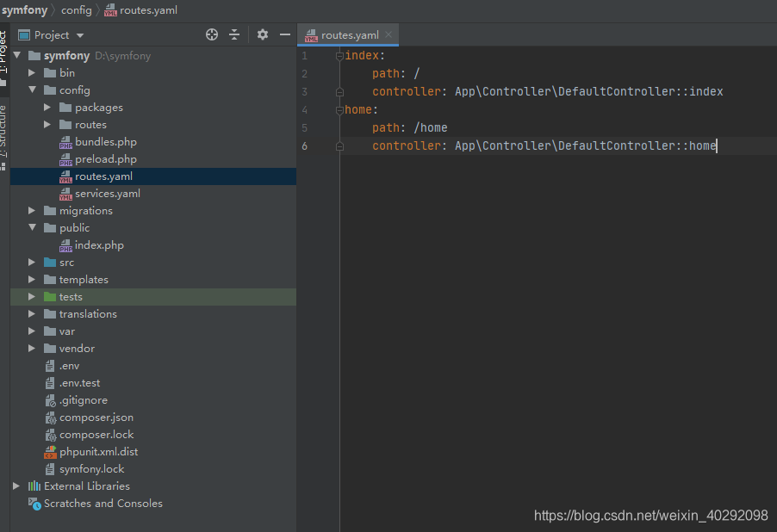The width and height of the screenshot is (777, 532).
Task: Click the Collapse All icon in Project toolbar
Action: [x=234, y=34]
